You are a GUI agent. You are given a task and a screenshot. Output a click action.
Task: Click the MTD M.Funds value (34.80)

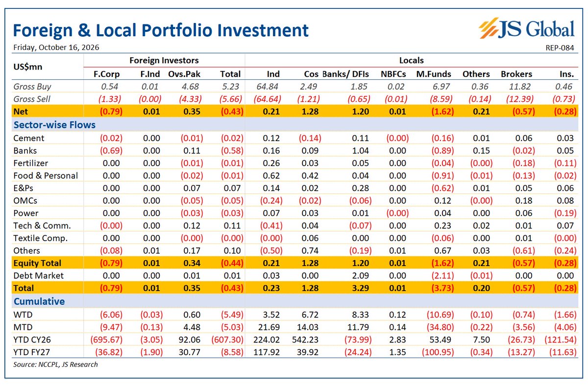[x=440, y=327]
